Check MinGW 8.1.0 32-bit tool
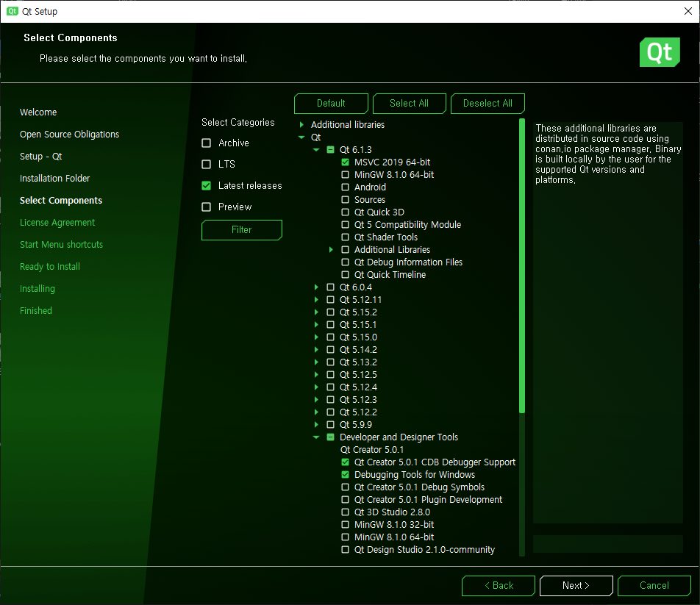 (x=345, y=525)
